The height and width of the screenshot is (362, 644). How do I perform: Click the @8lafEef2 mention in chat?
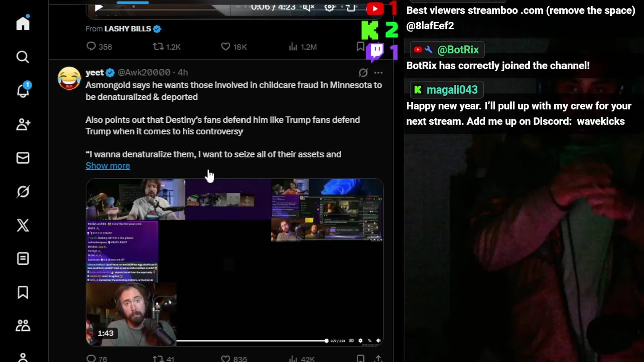tap(430, 26)
